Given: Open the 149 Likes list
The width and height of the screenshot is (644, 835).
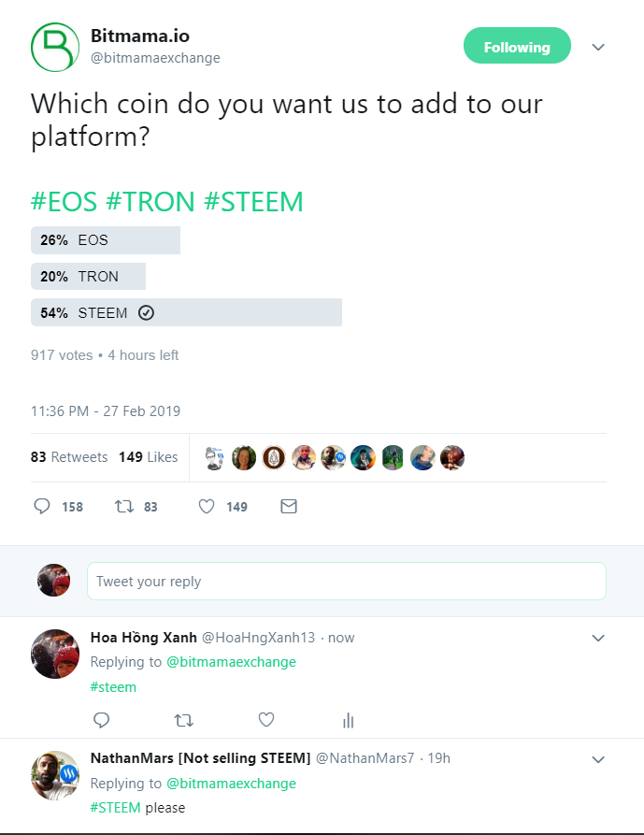Looking at the screenshot, I should pos(148,457).
